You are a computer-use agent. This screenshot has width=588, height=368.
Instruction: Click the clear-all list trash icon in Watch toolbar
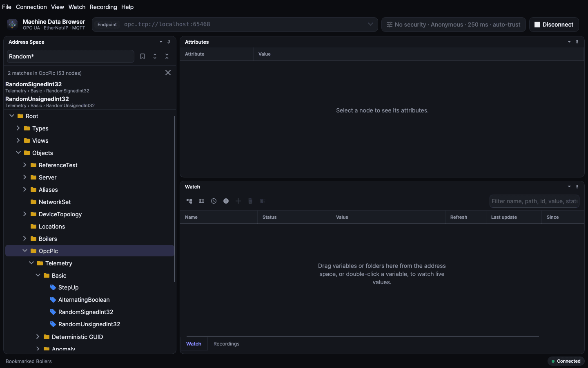click(x=263, y=201)
